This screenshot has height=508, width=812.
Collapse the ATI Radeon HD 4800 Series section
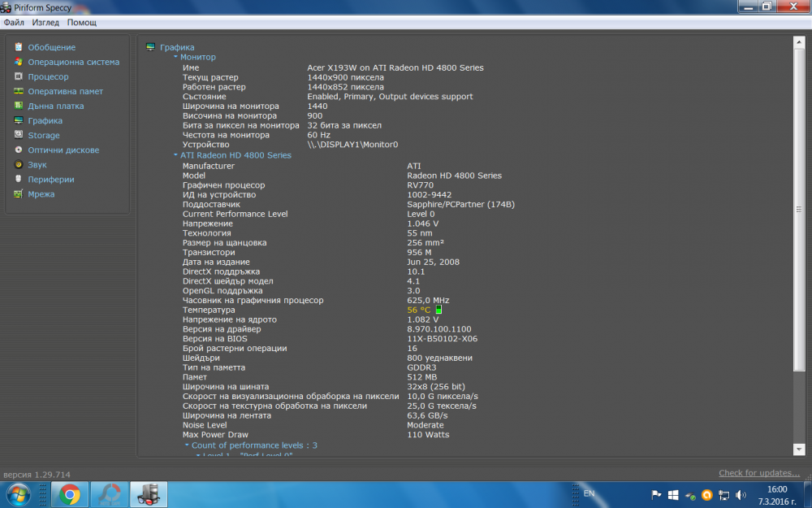(175, 154)
